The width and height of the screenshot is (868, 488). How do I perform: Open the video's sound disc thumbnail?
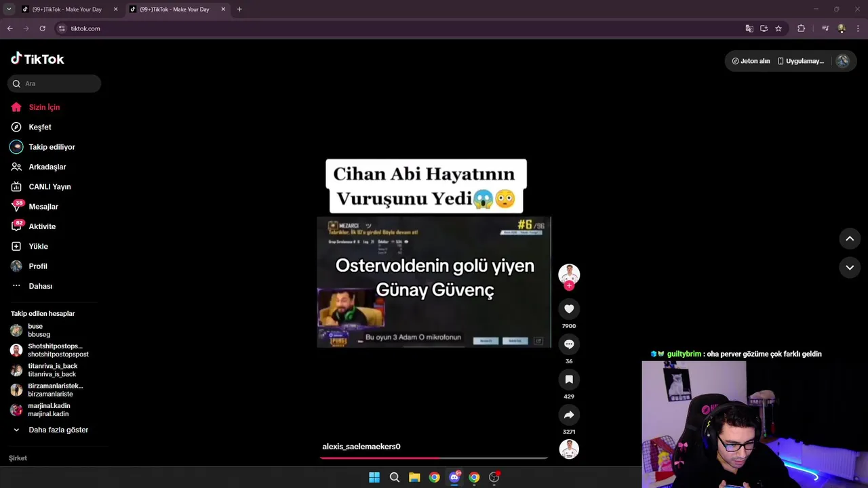pyautogui.click(x=569, y=449)
